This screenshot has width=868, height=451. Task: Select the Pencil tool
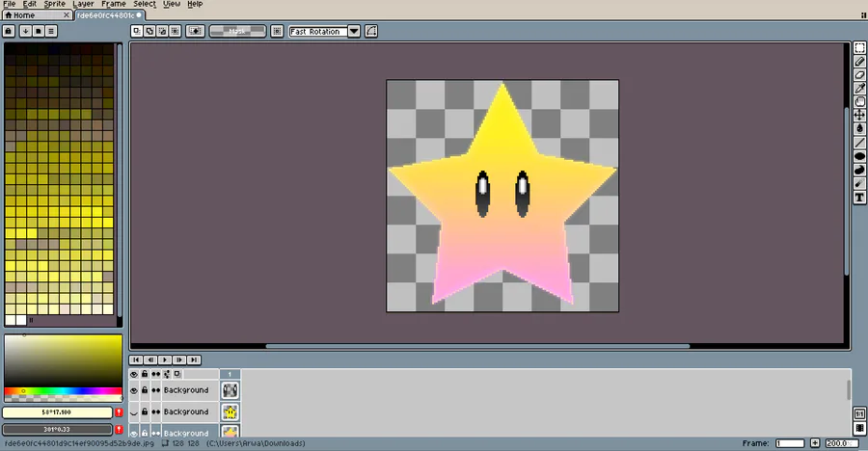point(859,62)
